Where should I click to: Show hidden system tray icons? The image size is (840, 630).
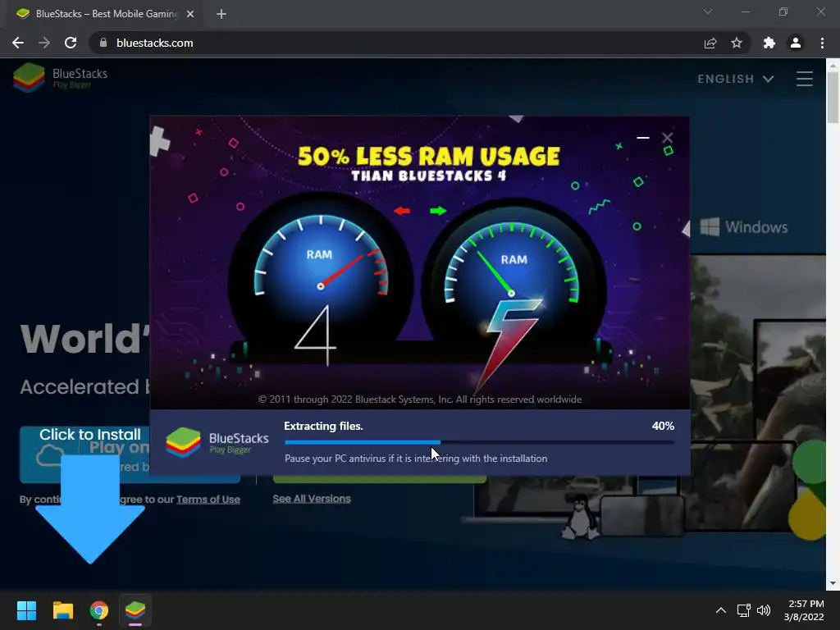point(721,610)
